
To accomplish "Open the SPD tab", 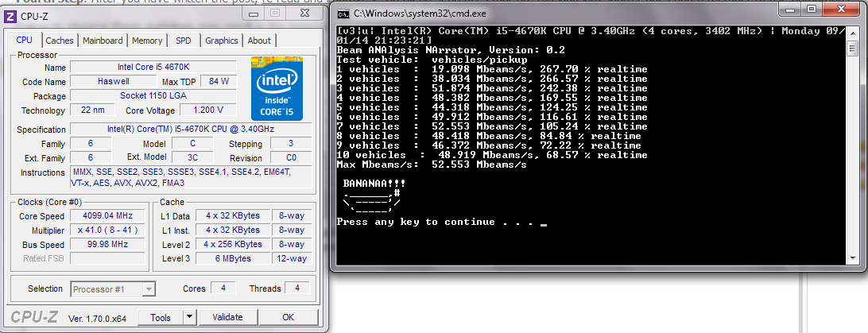I will coord(184,41).
